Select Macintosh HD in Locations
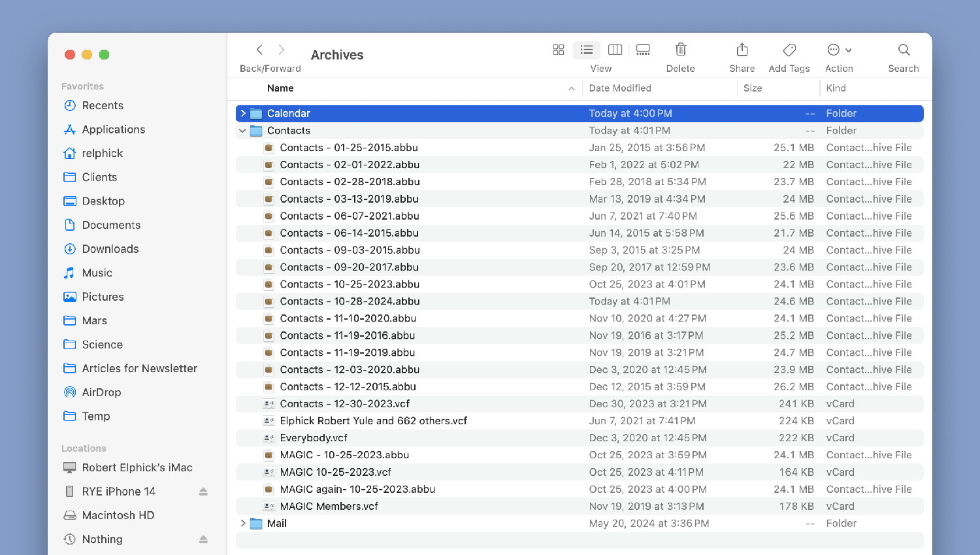Image resolution: width=980 pixels, height=555 pixels. [x=118, y=515]
